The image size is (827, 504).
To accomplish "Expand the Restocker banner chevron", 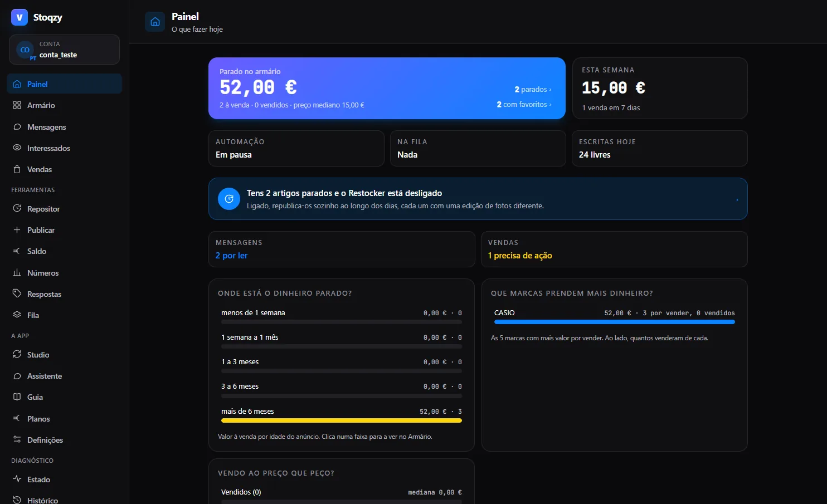I will point(737,199).
